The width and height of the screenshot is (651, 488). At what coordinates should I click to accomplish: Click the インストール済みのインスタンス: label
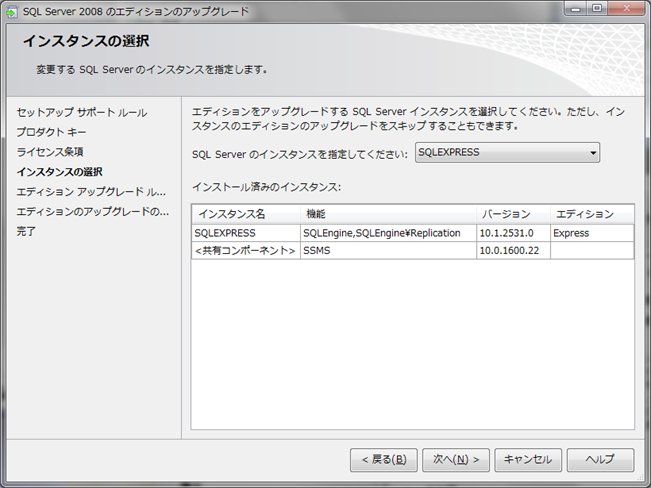tap(266, 187)
